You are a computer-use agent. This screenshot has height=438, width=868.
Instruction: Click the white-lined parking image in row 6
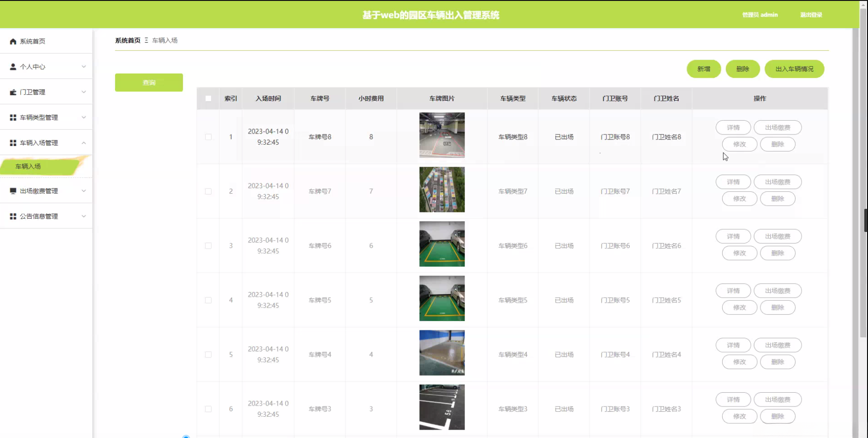point(442,407)
